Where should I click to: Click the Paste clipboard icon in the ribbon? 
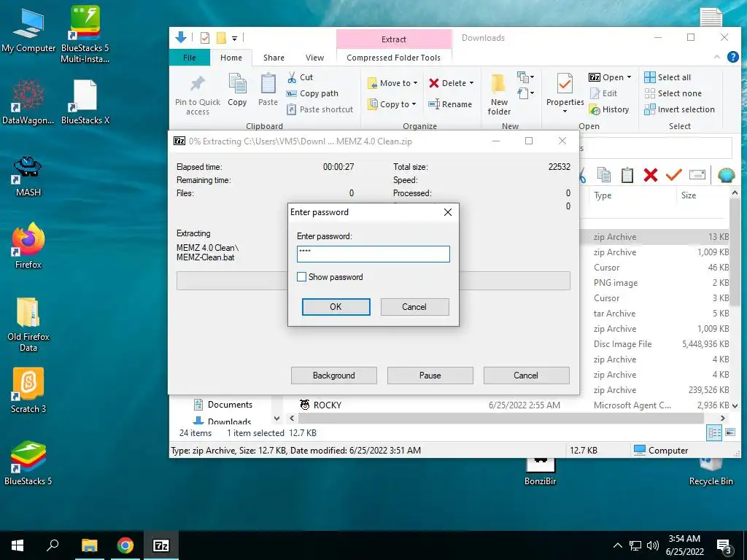pyautogui.click(x=268, y=84)
